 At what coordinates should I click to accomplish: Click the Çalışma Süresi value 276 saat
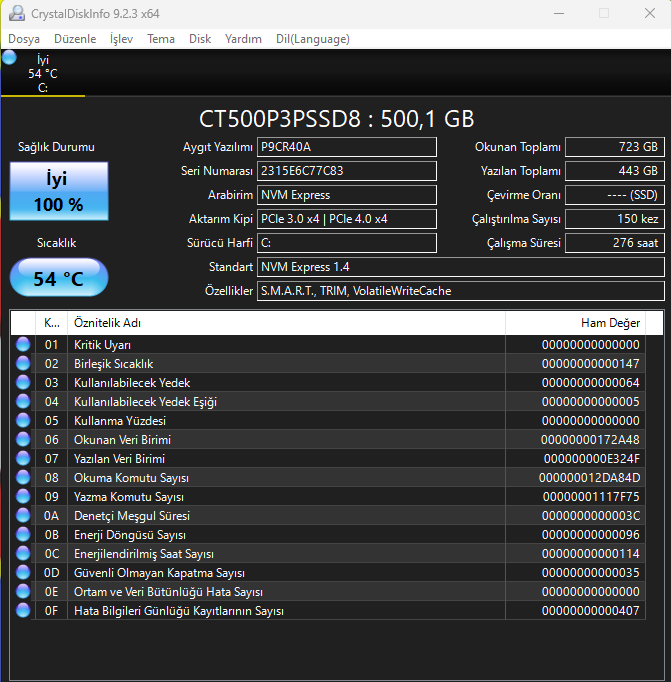coord(614,243)
